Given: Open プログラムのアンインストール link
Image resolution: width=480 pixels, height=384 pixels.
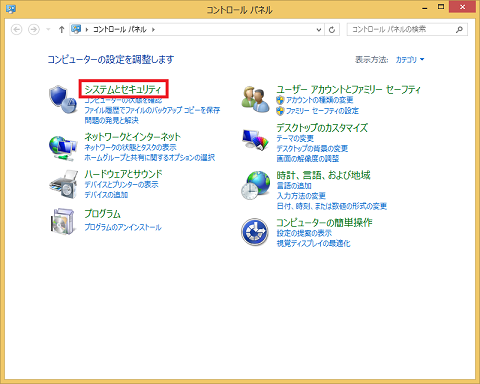Looking at the screenshot, I should tap(123, 227).
